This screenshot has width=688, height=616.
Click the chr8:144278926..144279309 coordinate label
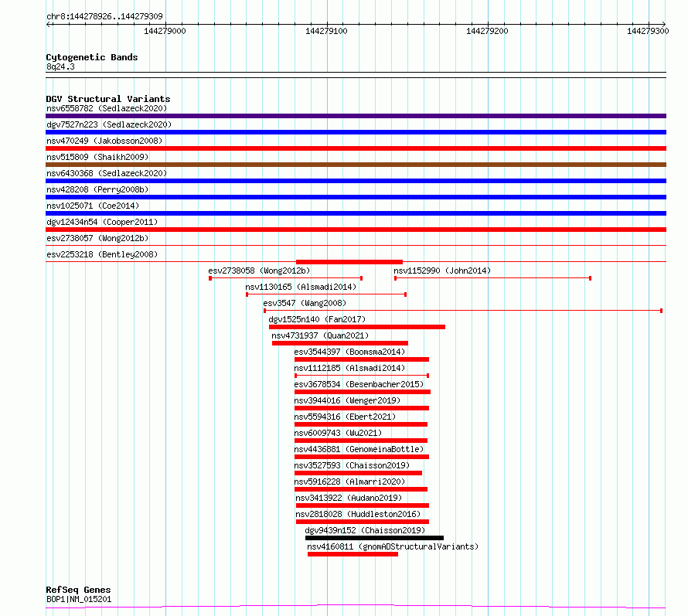(x=104, y=16)
